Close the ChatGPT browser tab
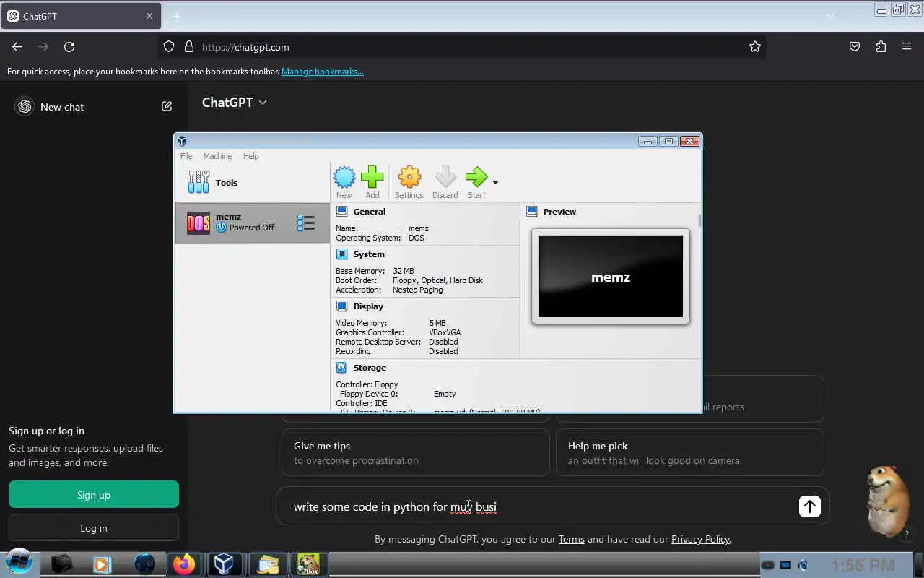Viewport: 924px width, 578px height. click(149, 16)
